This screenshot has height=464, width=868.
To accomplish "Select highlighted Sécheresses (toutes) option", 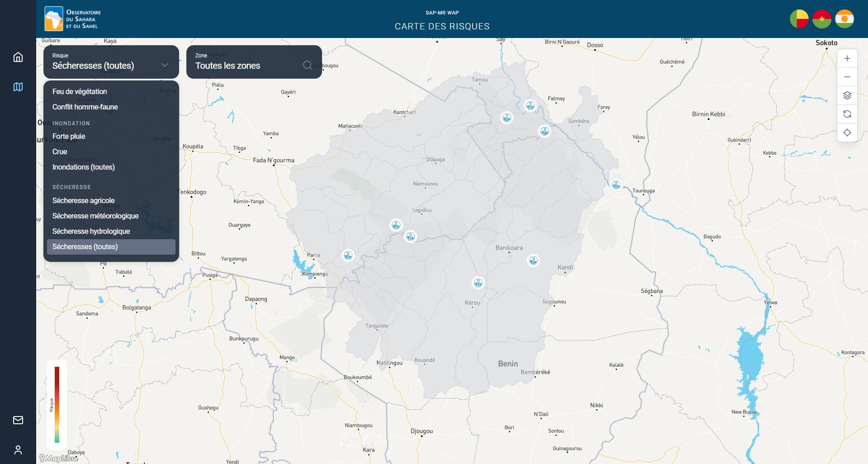I will 111,246.
